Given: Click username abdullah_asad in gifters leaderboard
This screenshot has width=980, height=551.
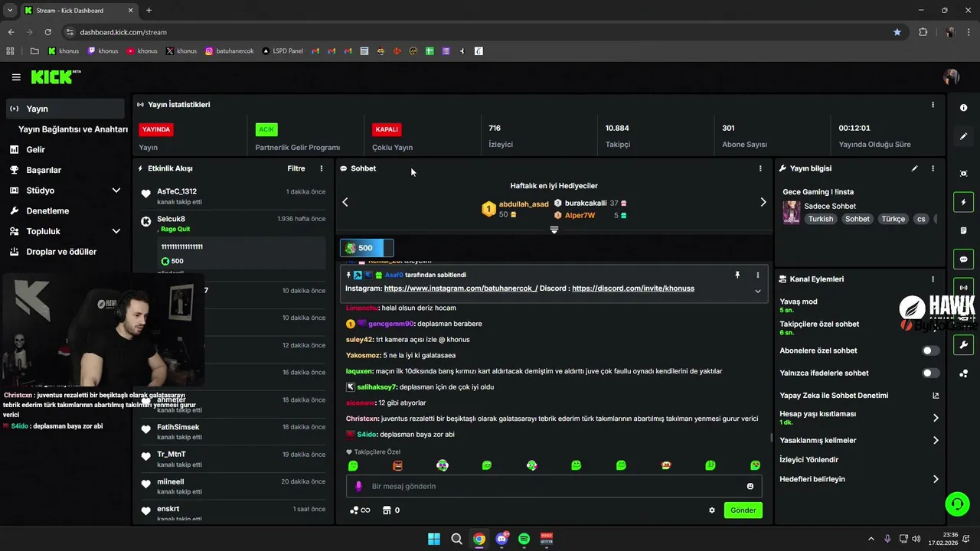Looking at the screenshot, I should (x=524, y=204).
